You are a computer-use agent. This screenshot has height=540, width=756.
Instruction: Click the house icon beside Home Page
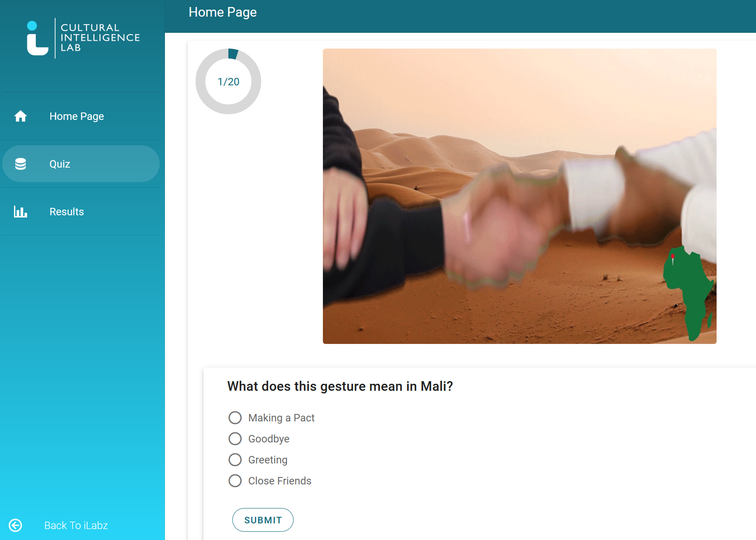[x=21, y=116]
